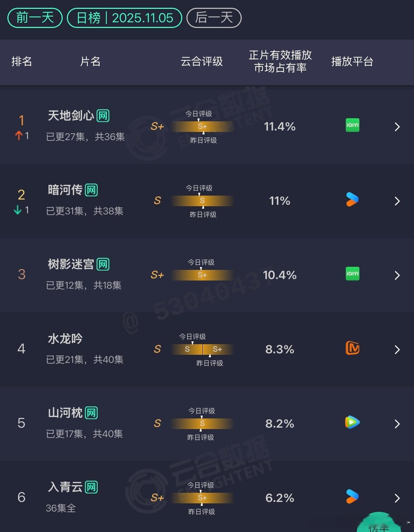
Task: Open the 水龙吟 show title
Action: pyautogui.click(x=65, y=339)
